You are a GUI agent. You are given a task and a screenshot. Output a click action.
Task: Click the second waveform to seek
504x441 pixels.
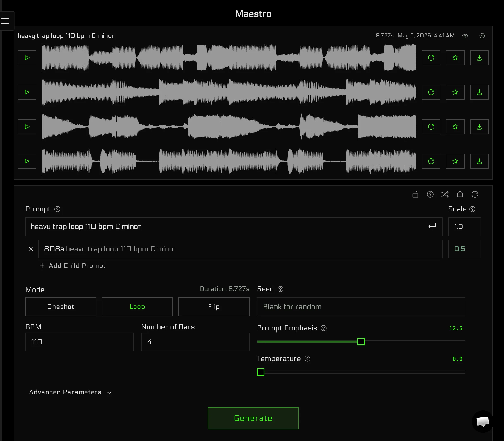point(229,92)
